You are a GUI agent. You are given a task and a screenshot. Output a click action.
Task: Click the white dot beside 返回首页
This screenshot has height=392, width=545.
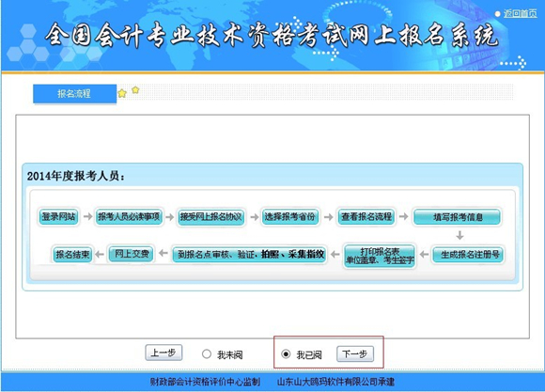click(497, 14)
